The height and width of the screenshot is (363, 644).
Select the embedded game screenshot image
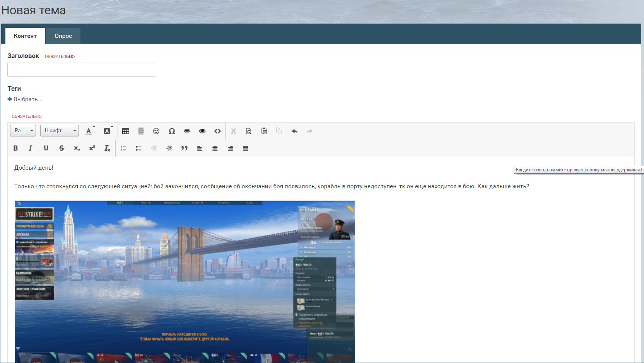pos(185,282)
